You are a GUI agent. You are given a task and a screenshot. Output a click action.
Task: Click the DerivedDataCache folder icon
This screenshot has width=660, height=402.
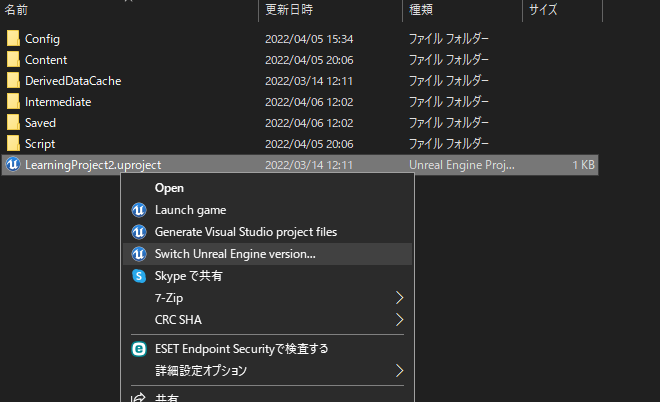tap(13, 80)
